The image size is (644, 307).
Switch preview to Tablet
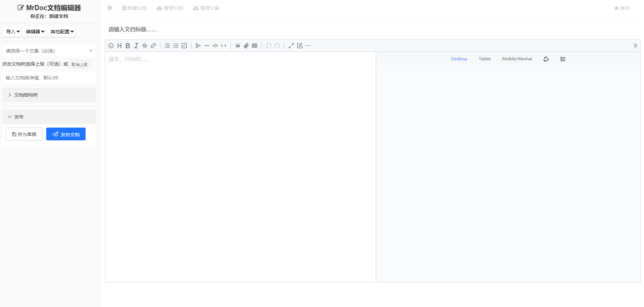[x=485, y=59]
